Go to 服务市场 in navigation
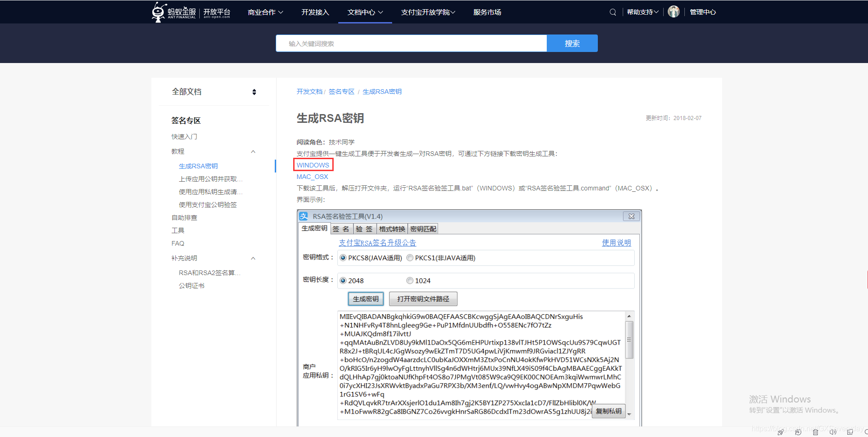The width and height of the screenshot is (868, 437). pyautogui.click(x=487, y=12)
